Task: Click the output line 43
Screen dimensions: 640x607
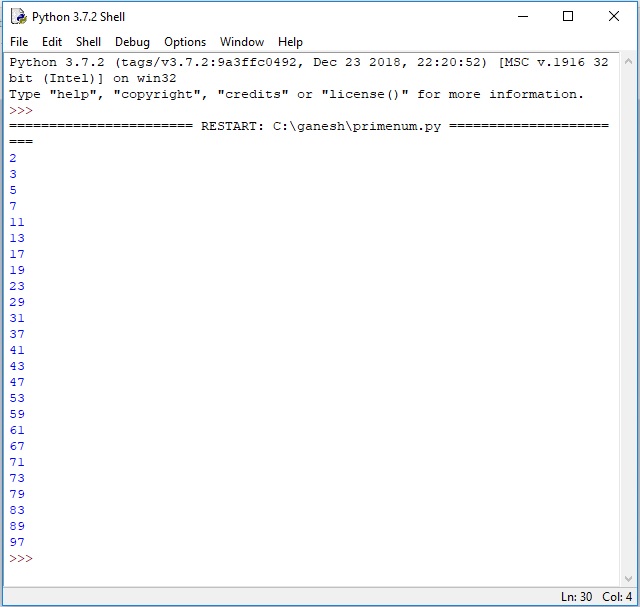Action: [x=17, y=366]
